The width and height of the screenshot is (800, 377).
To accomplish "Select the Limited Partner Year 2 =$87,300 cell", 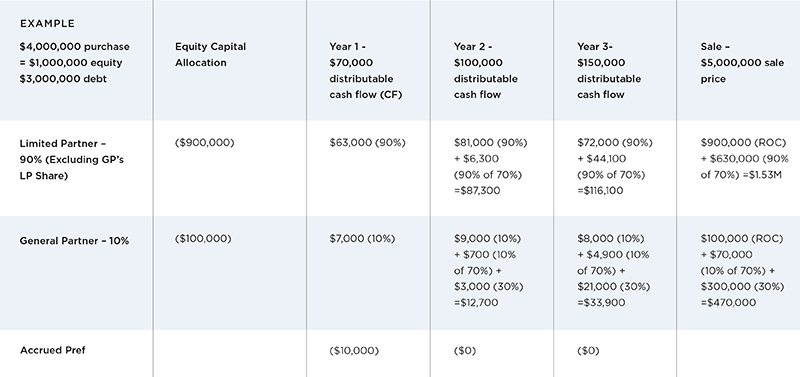I will coord(490,167).
